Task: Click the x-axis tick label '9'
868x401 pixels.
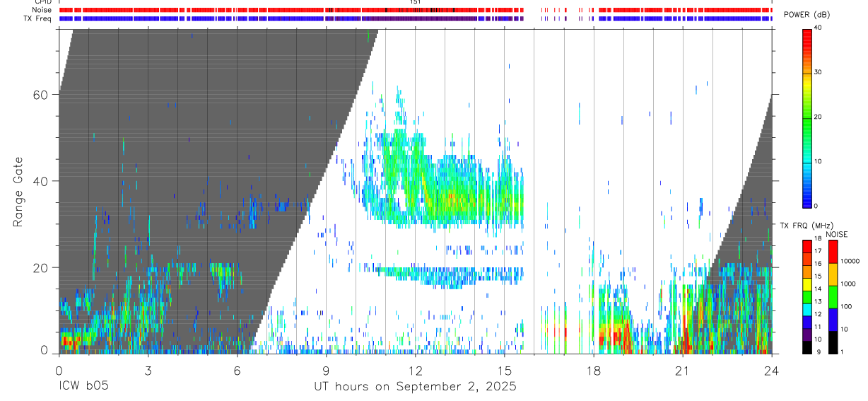Action: pyautogui.click(x=326, y=370)
